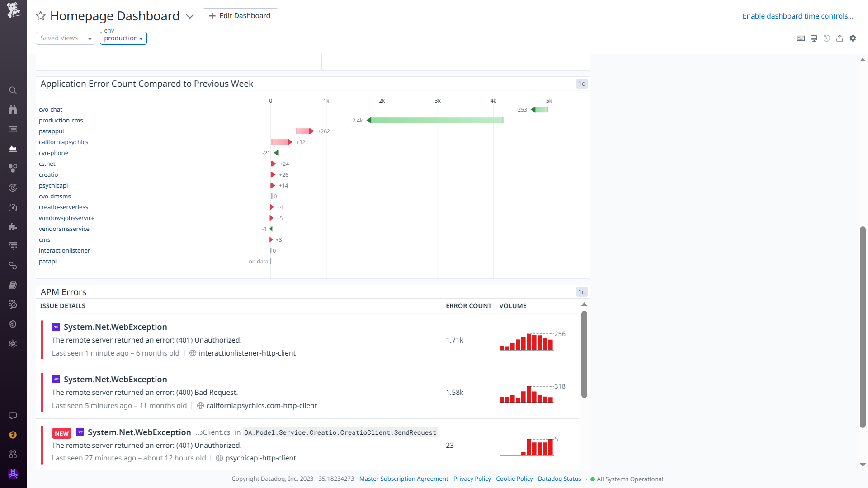This screenshot has height=488, width=868.
Task: Open the production-cms service link
Action: [x=61, y=121]
